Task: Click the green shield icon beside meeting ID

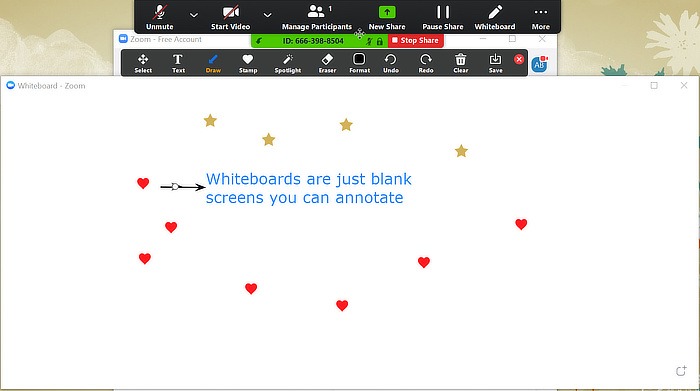Action: (258, 41)
